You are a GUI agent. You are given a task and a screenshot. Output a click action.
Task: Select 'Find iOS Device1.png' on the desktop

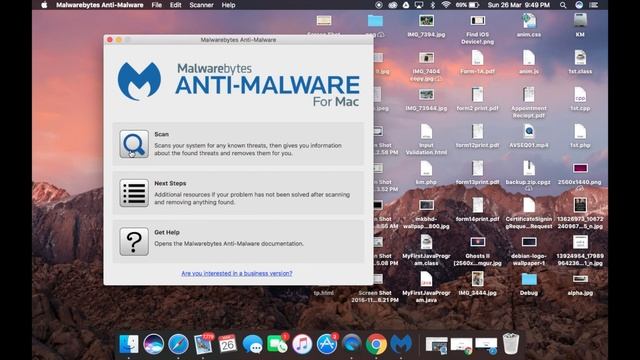[x=478, y=20]
